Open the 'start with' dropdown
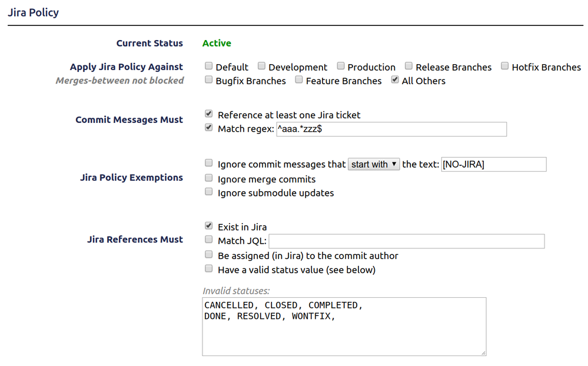Screen dimensions: 588x366 click(374, 164)
